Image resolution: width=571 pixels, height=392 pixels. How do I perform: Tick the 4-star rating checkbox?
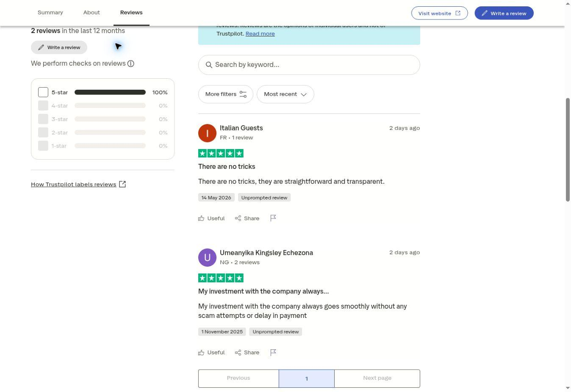coord(43,105)
